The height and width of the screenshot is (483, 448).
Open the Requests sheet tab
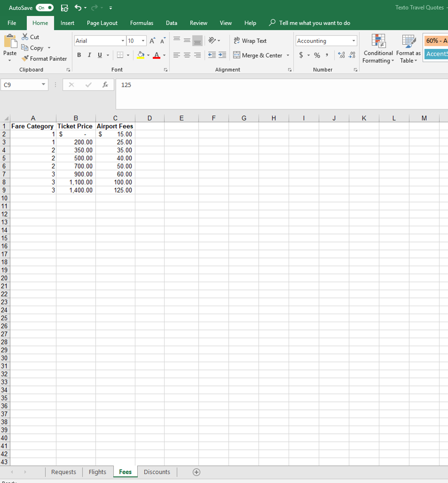tap(64, 472)
